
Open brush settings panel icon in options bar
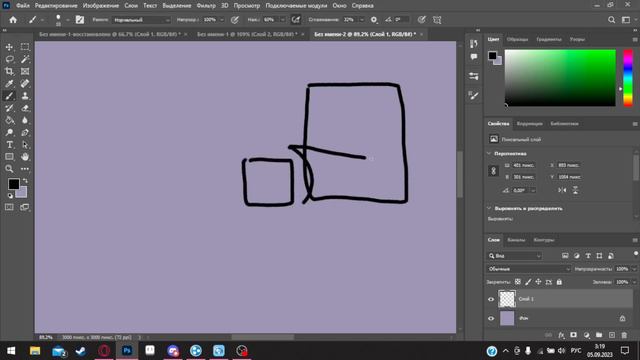(80, 20)
